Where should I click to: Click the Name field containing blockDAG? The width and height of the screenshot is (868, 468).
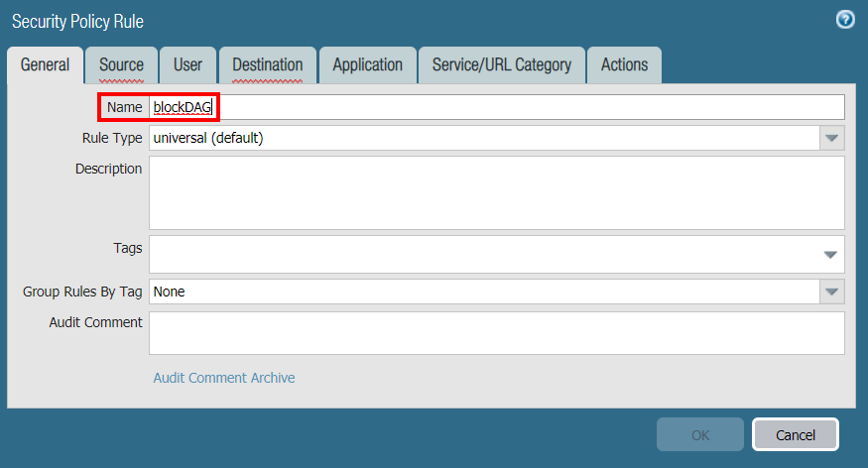pyautogui.click(x=496, y=107)
